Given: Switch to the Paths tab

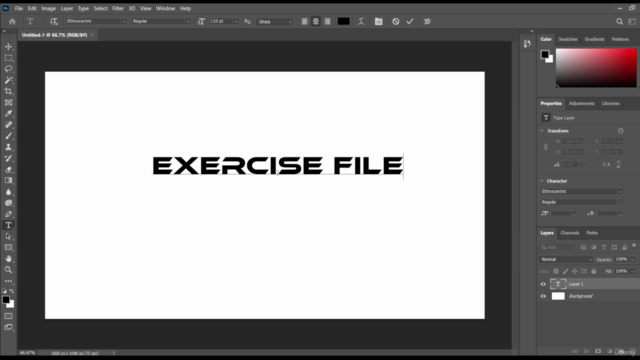Looking at the screenshot, I should coord(592,233).
